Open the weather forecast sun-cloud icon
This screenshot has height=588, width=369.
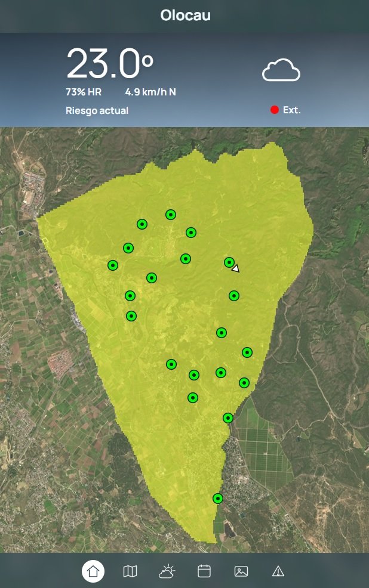pyautogui.click(x=167, y=571)
